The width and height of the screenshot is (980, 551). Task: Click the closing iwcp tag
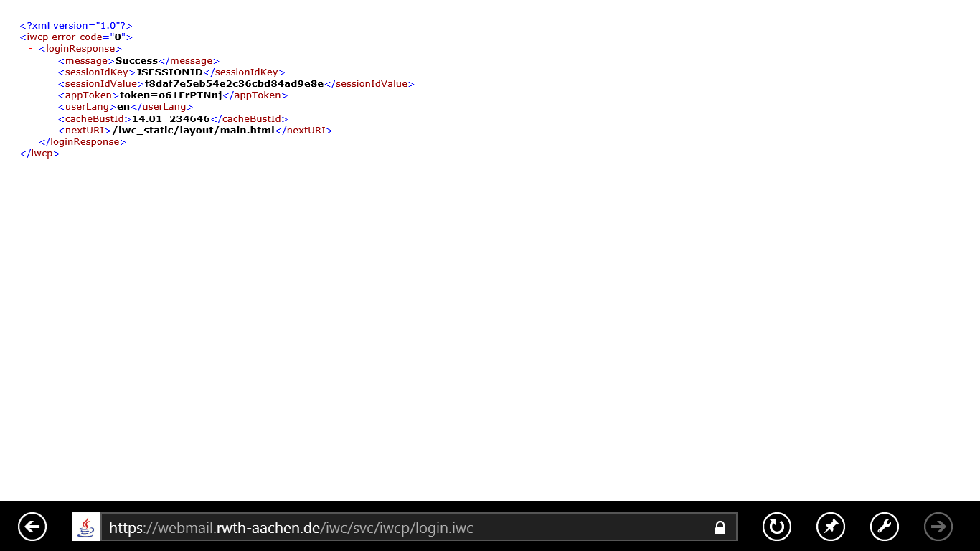39,154
